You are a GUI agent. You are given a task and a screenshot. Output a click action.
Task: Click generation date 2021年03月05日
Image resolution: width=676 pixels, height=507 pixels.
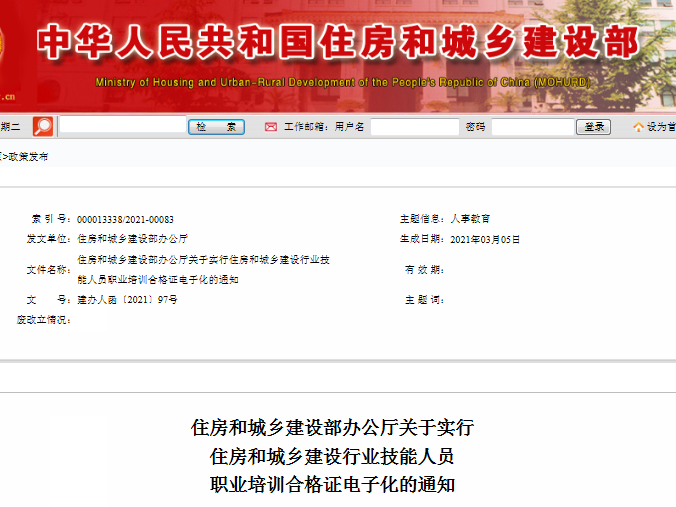point(485,240)
